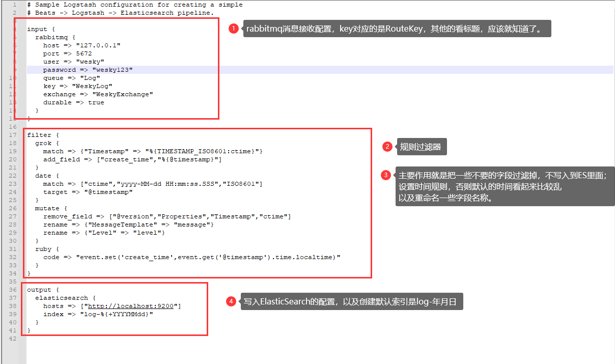Click the "mutate {" block opener

[51, 208]
